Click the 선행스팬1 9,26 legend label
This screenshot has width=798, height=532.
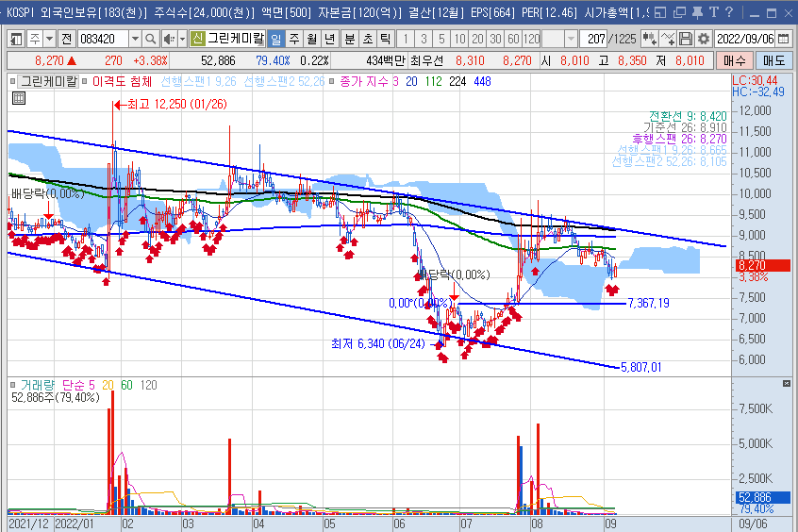(198, 81)
